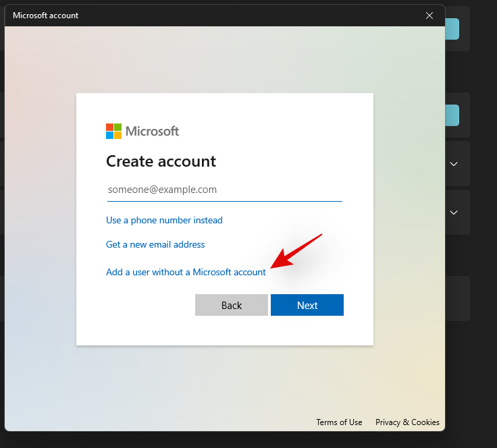497x448 pixels.
Task: Choose 'Use a phone number instead'
Action: coord(164,220)
